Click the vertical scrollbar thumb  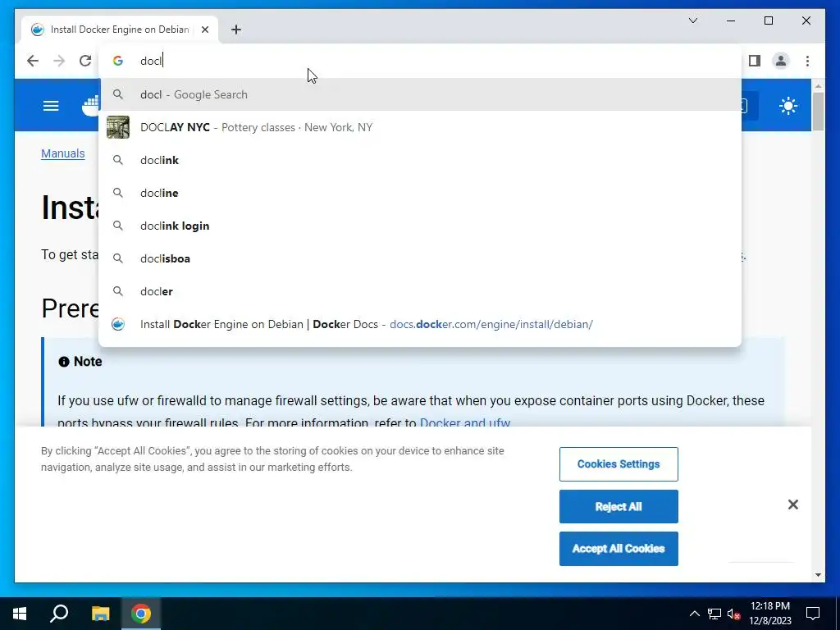[x=818, y=112]
